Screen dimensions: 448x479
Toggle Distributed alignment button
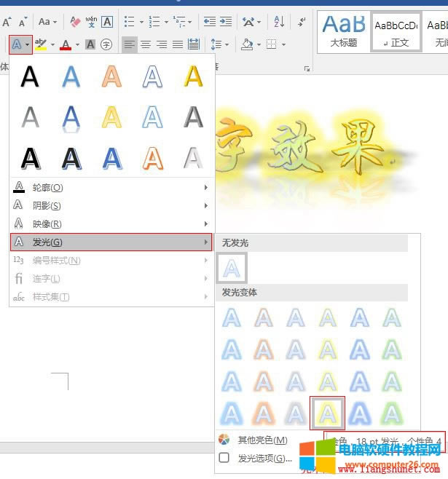tap(194, 44)
